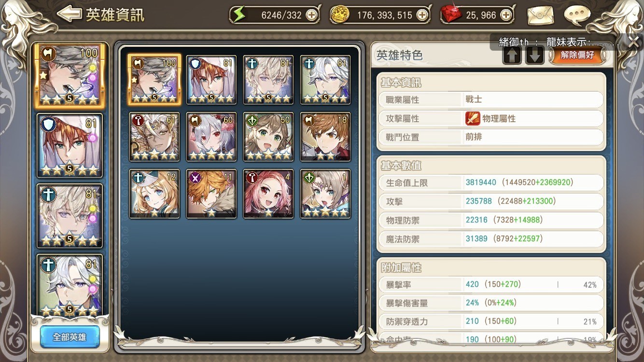Select the level 18 brown-haired warrior portrait
The width and height of the screenshot is (644, 362).
pyautogui.click(x=325, y=137)
